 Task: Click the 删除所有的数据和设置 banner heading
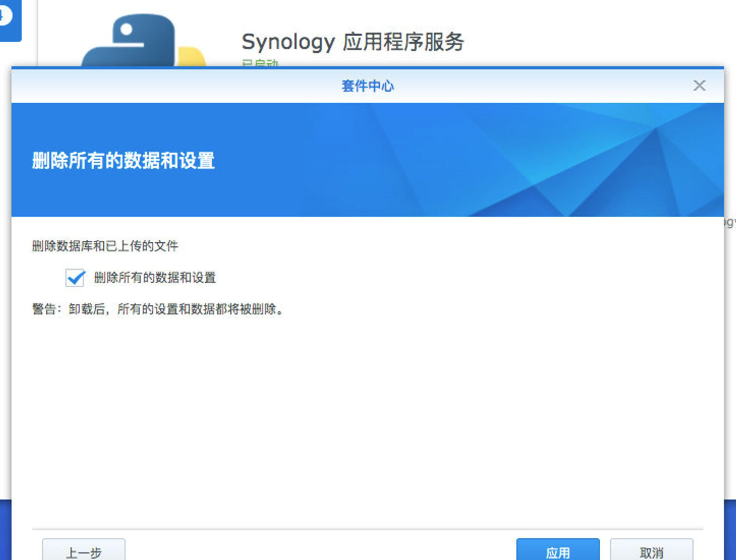tap(123, 161)
